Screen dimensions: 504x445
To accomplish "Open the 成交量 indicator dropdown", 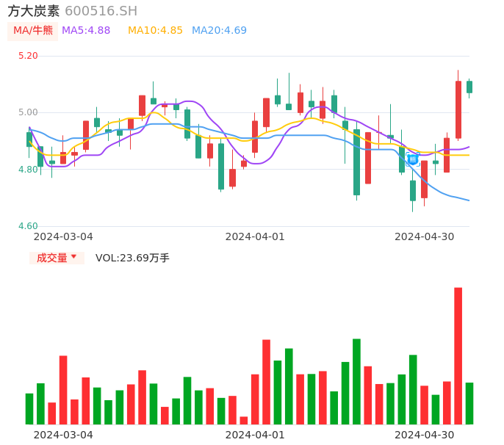I will pos(57,258).
